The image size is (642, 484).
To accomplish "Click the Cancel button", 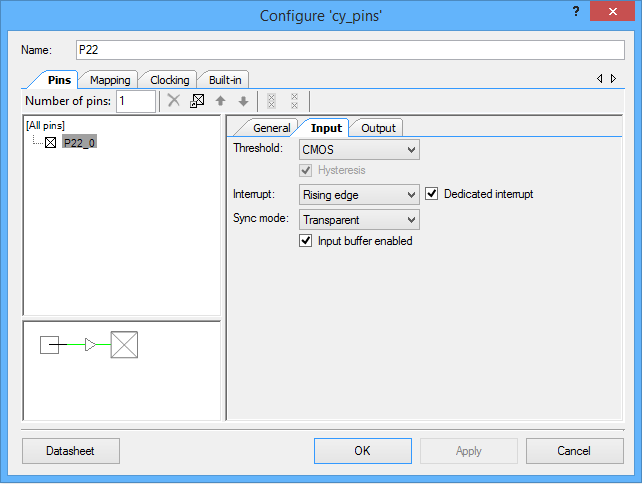I will 574,451.
